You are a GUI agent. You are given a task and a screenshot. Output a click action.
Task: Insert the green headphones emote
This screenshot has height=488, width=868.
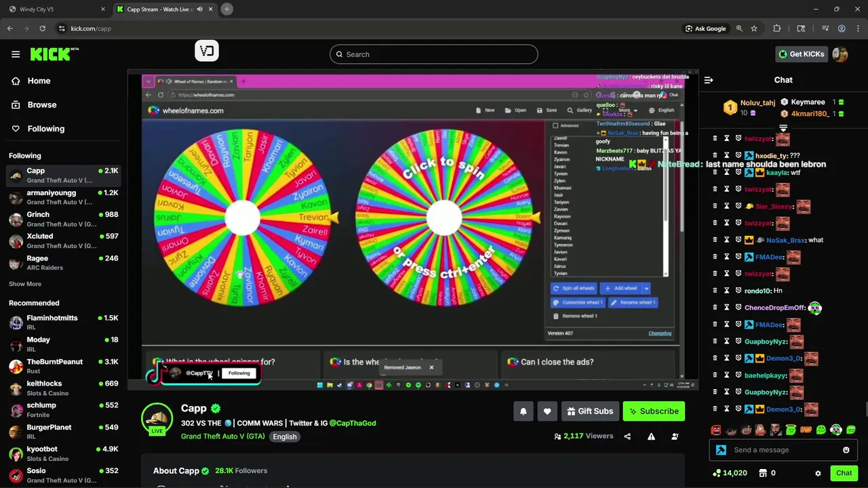tap(836, 430)
